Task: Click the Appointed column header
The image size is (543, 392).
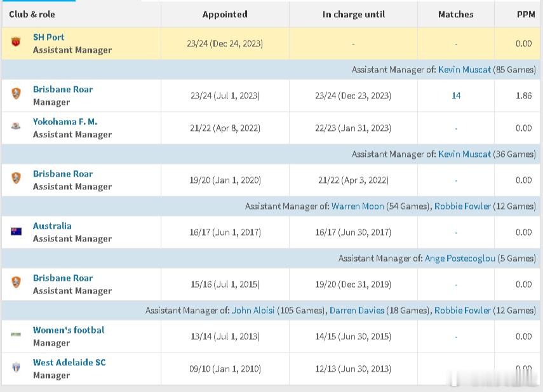Action: pos(225,14)
